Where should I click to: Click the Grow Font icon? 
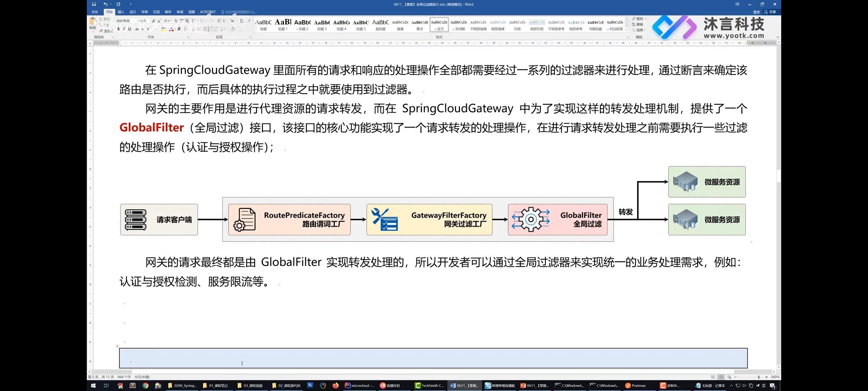(154, 21)
